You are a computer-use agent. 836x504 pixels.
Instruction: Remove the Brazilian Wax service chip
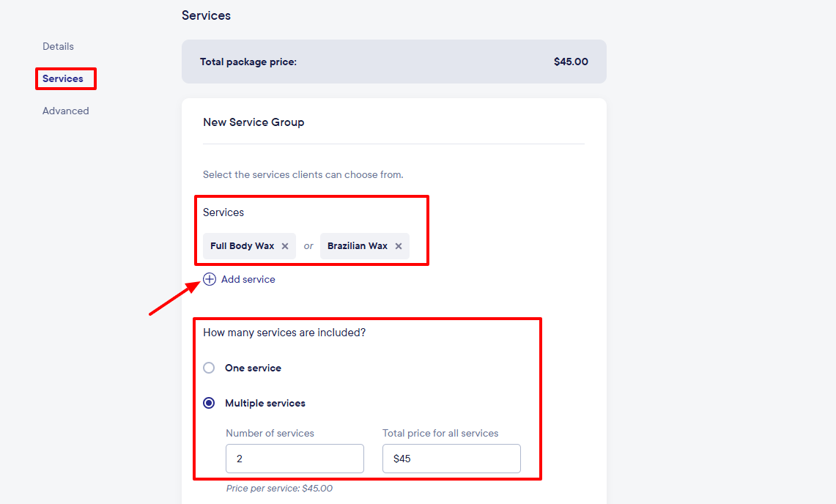coord(399,246)
